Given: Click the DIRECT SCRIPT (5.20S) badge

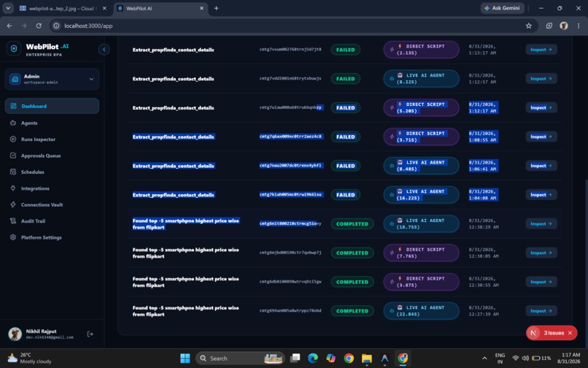Looking at the screenshot, I should pyautogui.click(x=421, y=108).
